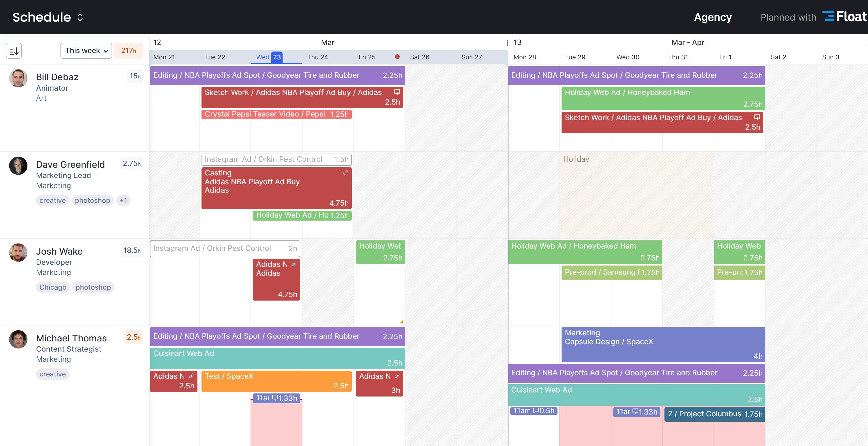The image size is (868, 446).
Task: Click Josh's photoshop tag
Action: [93, 287]
